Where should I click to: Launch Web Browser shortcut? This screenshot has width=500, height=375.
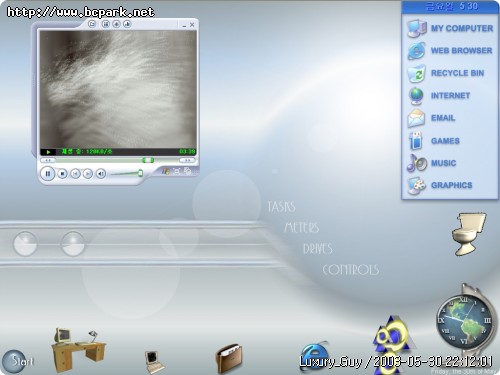450,51
